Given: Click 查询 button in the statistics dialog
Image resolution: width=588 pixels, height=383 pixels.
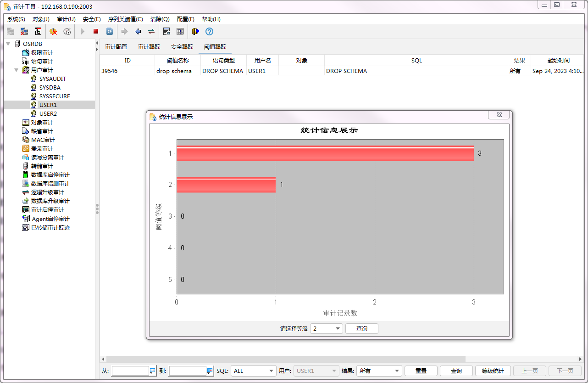Looking at the screenshot, I should pyautogui.click(x=361, y=329).
